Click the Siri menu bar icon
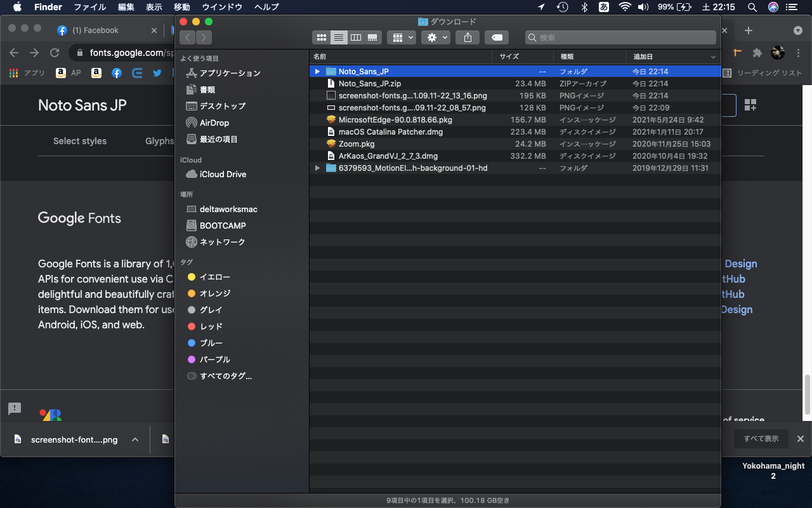Viewport: 812px width, 508px height. pos(773,7)
